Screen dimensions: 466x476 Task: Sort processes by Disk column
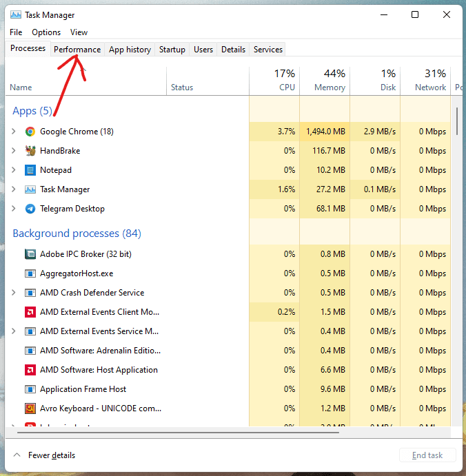375,81
